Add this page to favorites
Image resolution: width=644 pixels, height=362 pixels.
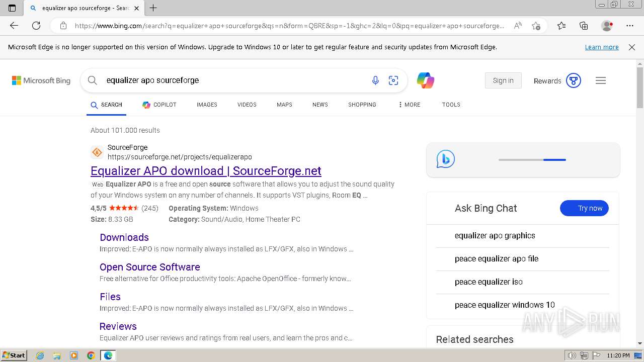point(536,26)
